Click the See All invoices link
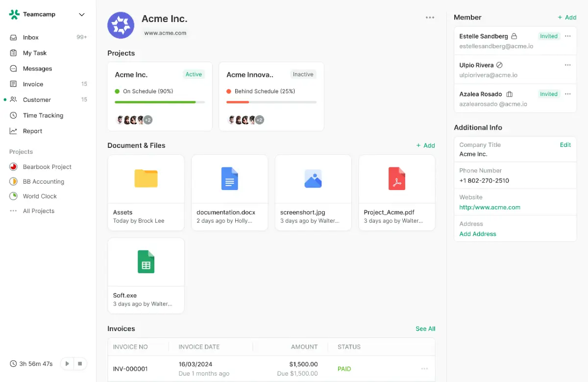The height and width of the screenshot is (382, 588). point(425,329)
